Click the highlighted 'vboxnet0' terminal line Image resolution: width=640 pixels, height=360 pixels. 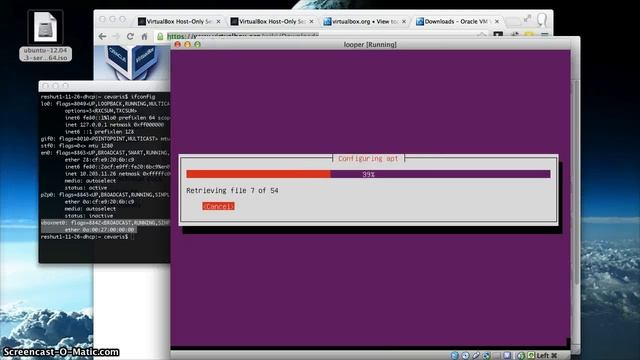(105, 223)
